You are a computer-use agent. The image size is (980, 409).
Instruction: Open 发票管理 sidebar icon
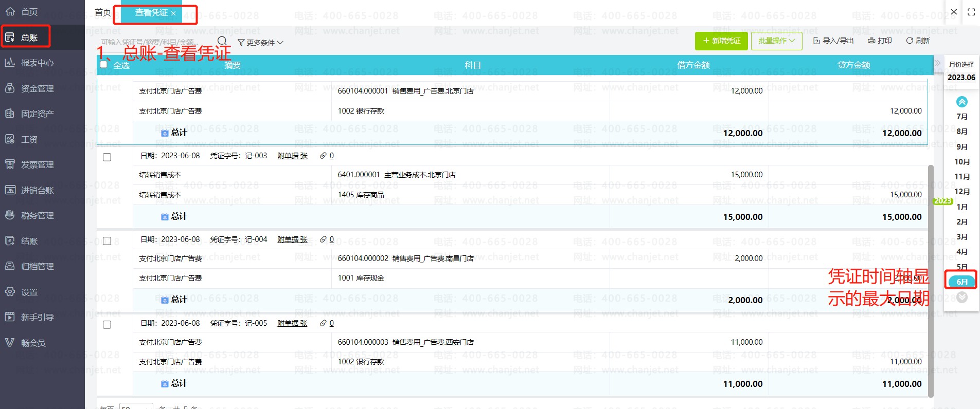pyautogui.click(x=10, y=164)
